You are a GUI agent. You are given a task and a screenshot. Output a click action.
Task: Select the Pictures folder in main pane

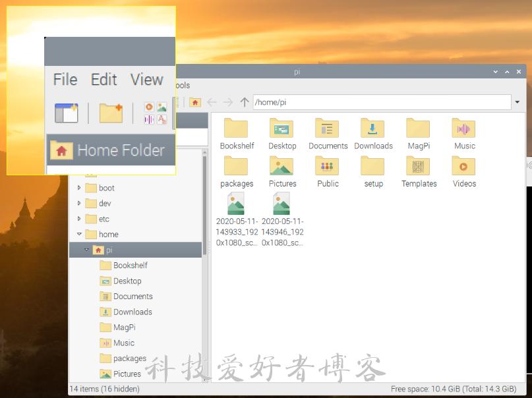pyautogui.click(x=282, y=172)
